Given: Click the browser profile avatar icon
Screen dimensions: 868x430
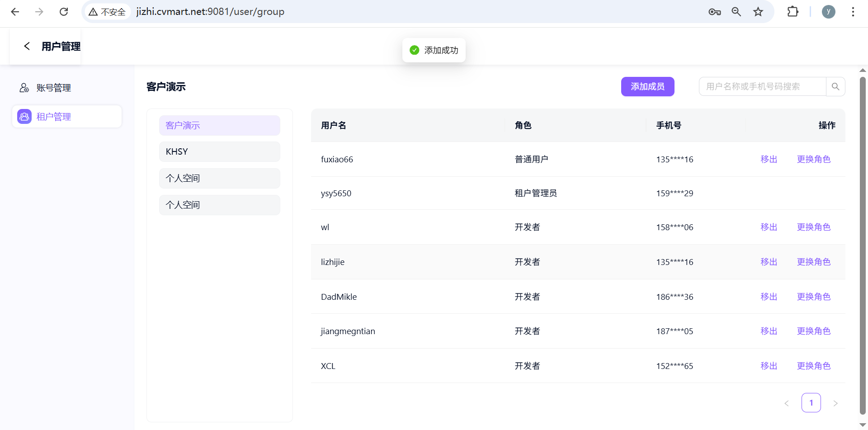Looking at the screenshot, I should pos(829,12).
